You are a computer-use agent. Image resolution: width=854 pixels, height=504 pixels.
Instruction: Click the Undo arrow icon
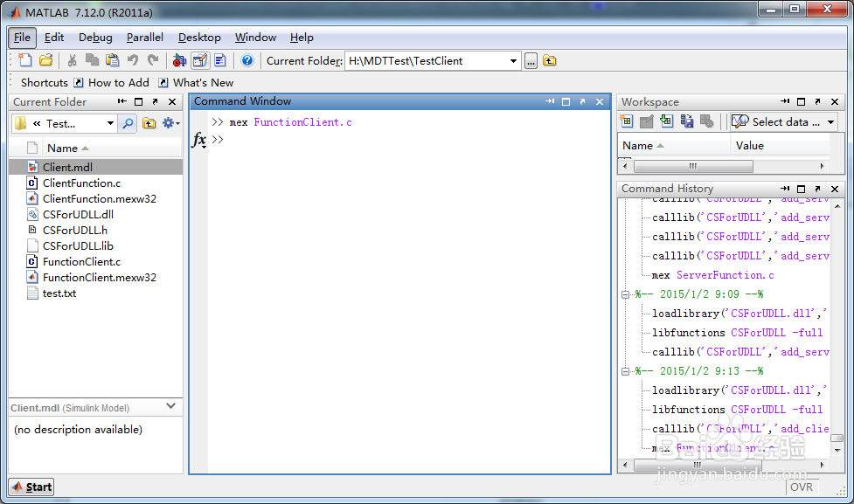pyautogui.click(x=133, y=60)
